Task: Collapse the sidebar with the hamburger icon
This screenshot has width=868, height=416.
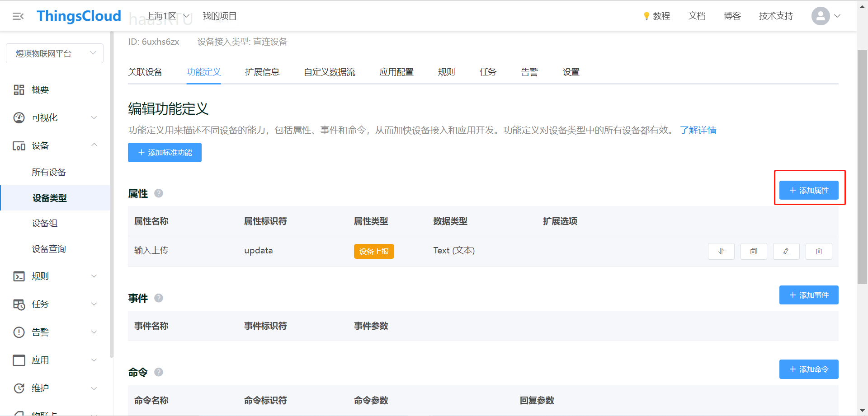Action: [x=18, y=16]
